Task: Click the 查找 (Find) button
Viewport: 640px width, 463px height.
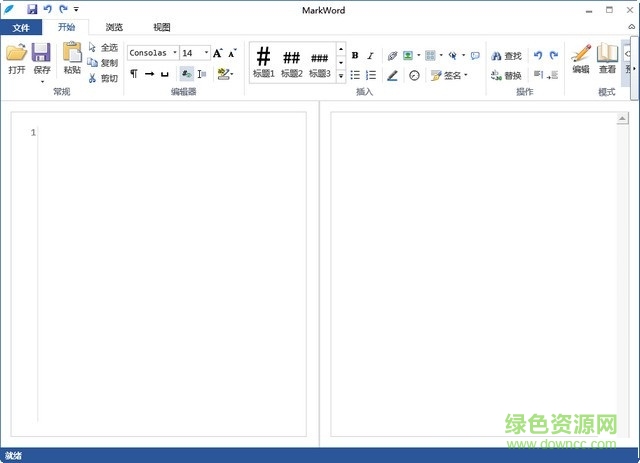Action: (506, 56)
